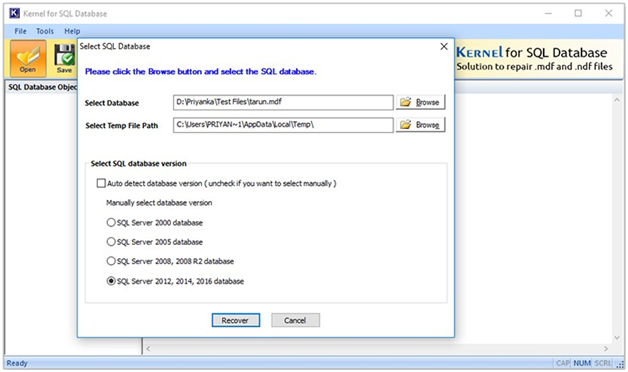This screenshot has width=628, height=372.
Task: Click vertical scrollbar up arrow in main window
Action: (x=617, y=99)
